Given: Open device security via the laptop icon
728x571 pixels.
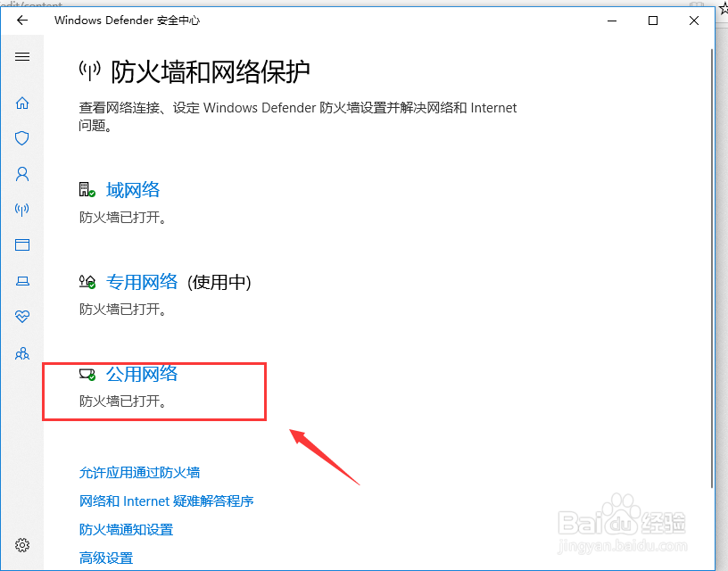Looking at the screenshot, I should 22,281.
